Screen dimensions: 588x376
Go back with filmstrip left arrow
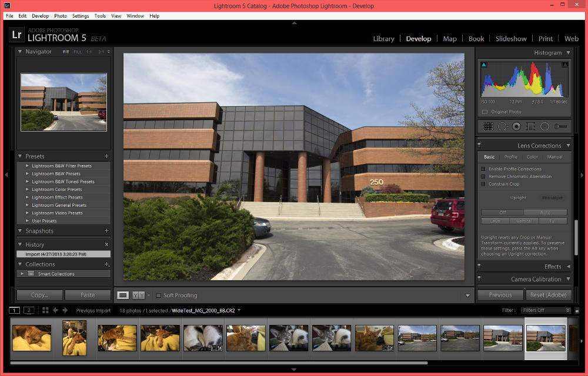point(55,310)
